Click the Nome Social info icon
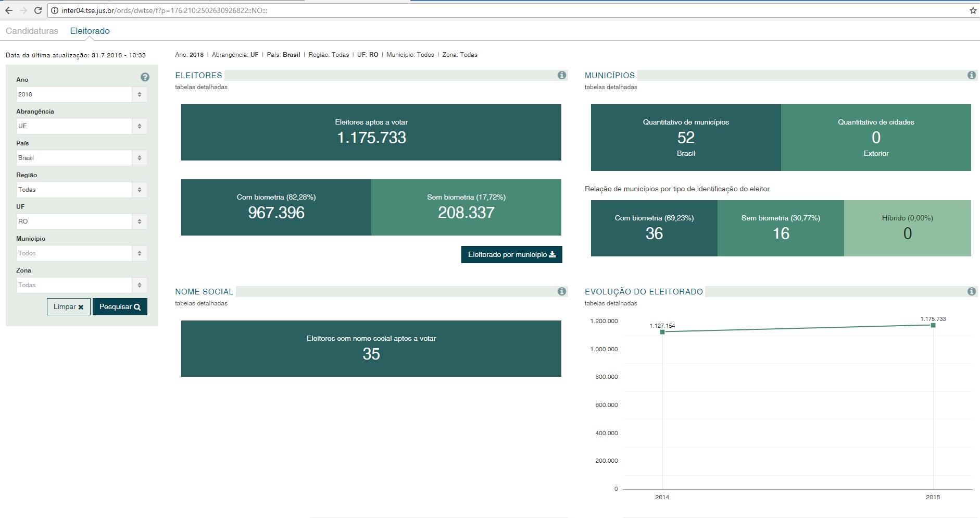Viewport: 980px width, 518px height. point(562,291)
